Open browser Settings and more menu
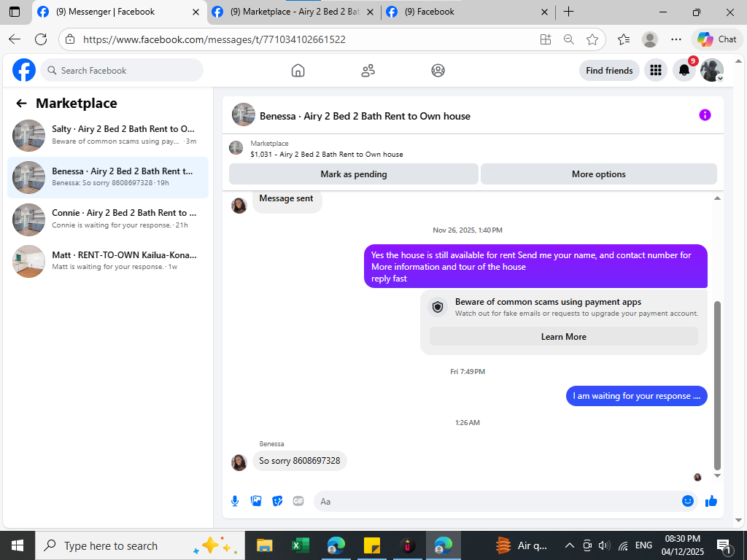 (676, 39)
